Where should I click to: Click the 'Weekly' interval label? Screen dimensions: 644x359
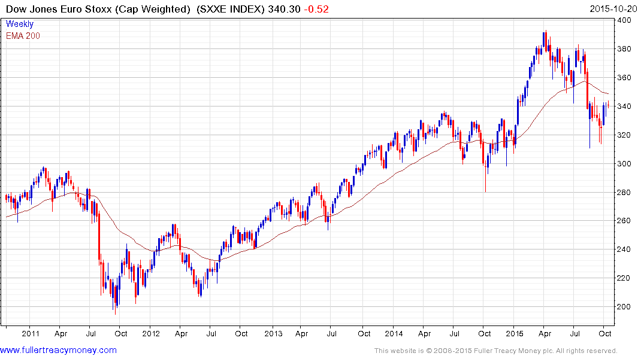click(x=19, y=24)
